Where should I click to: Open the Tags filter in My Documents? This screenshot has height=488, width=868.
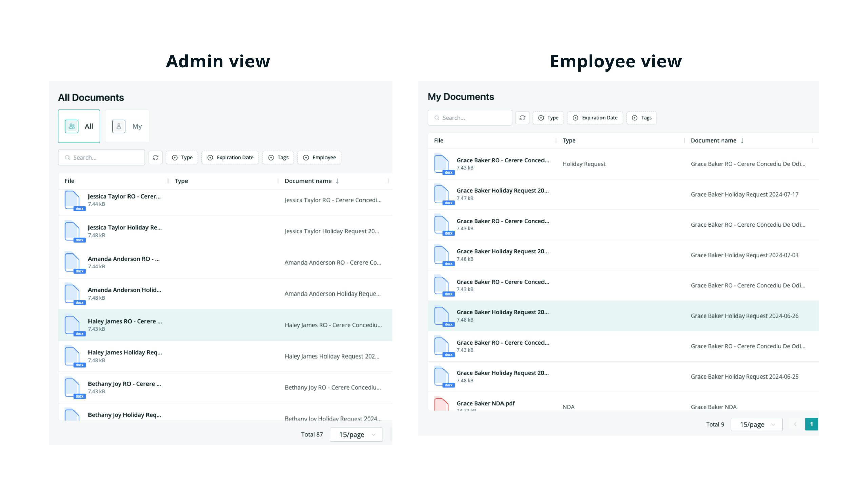coord(641,118)
